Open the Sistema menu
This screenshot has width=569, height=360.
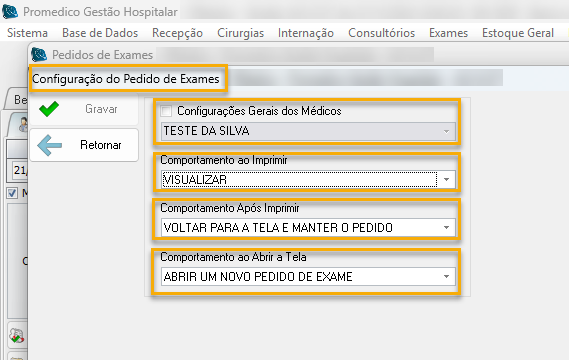(28, 33)
